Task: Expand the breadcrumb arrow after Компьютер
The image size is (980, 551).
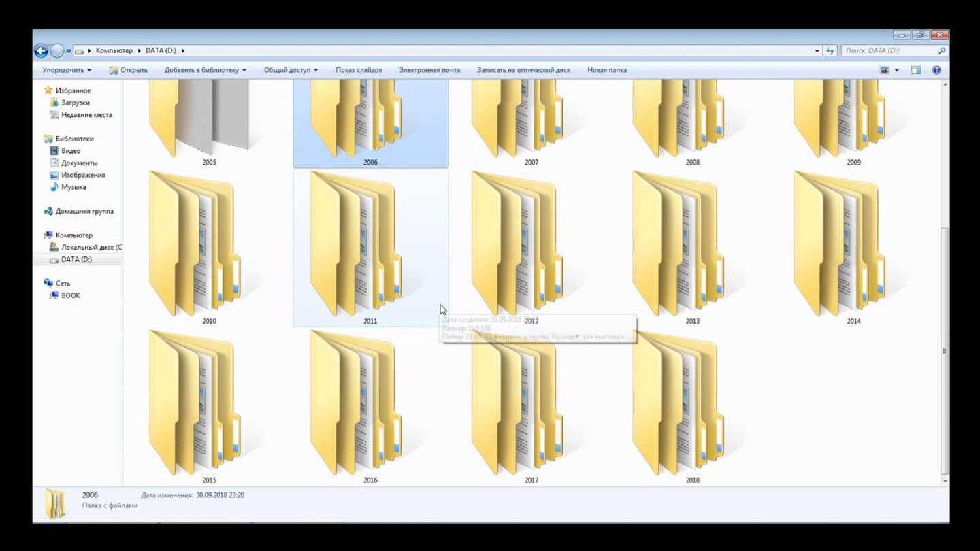Action: pos(140,51)
